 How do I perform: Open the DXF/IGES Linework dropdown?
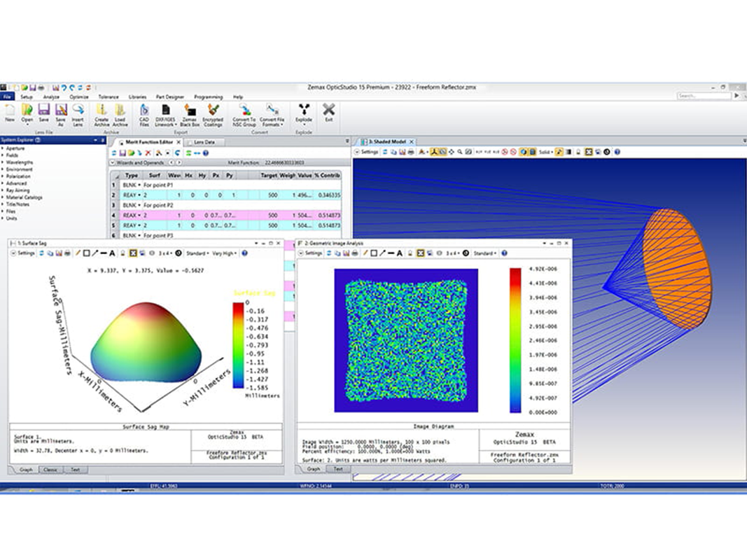pos(165,115)
